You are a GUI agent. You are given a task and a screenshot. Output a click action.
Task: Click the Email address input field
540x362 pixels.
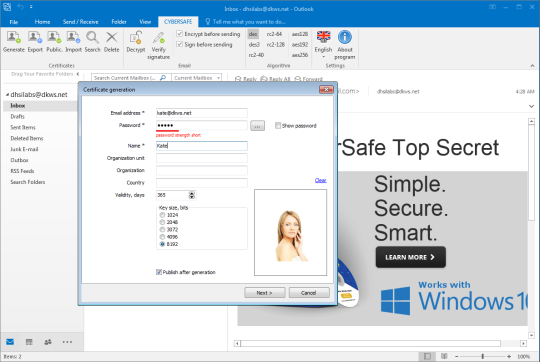click(x=201, y=113)
